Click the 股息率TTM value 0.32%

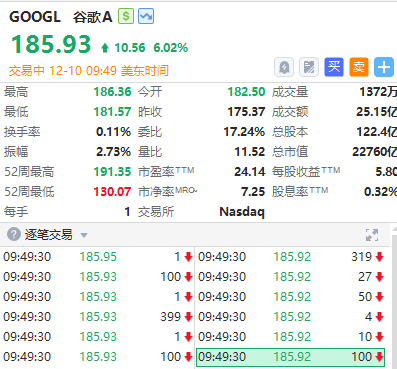380,192
